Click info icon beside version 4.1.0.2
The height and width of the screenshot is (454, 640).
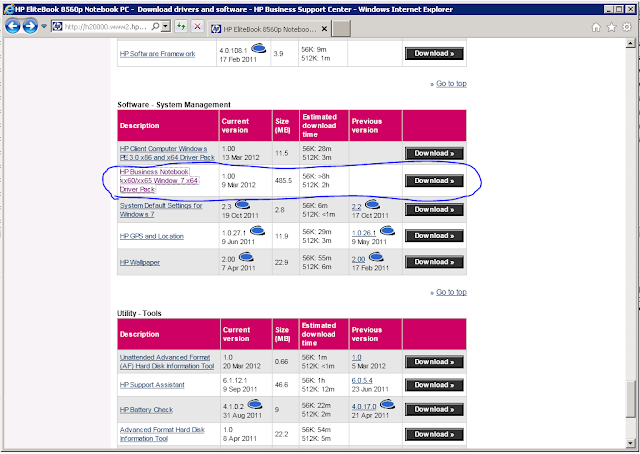(255, 405)
